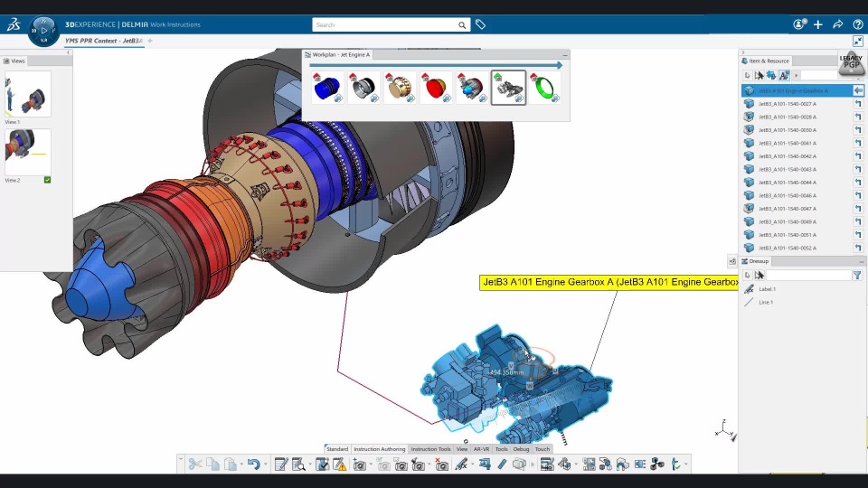Toggle assign arrow for JetB3_A101-1540-0042 A
Image resolution: width=868 pixels, height=488 pixels.
(858, 156)
